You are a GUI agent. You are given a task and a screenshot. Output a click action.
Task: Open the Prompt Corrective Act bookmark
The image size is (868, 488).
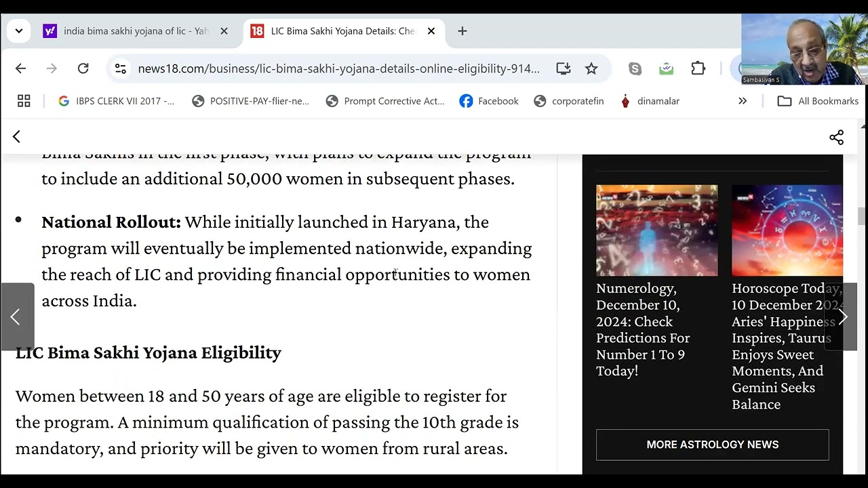(x=385, y=101)
